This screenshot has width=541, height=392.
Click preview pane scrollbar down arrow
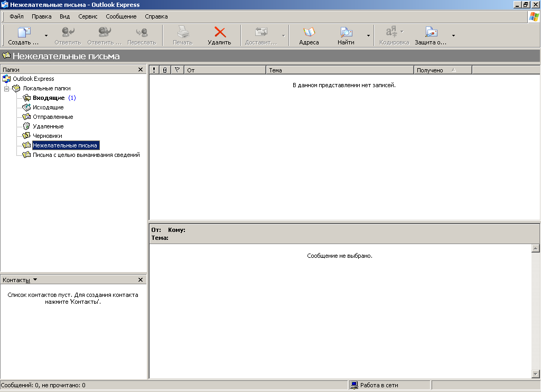click(x=536, y=374)
